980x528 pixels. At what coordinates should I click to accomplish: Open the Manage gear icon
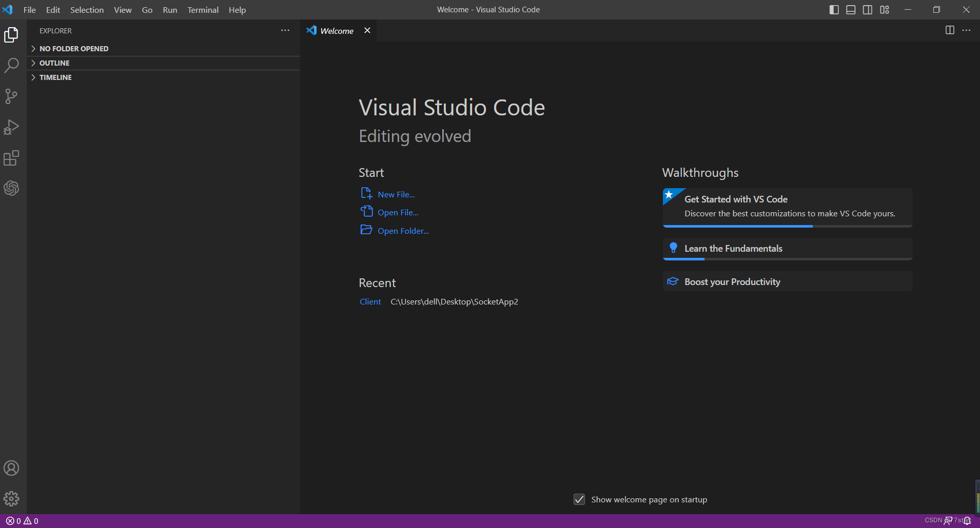click(11, 499)
